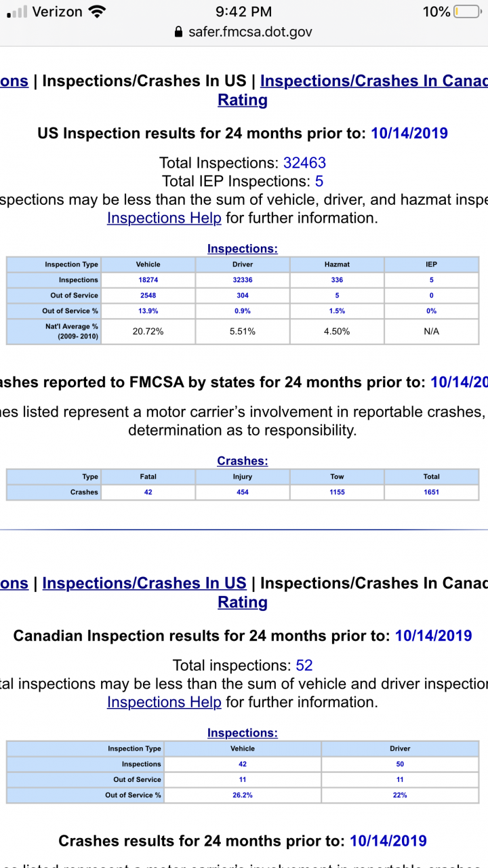Viewport: 488px width, 868px height.
Task: Click the Total crashes count 1651
Action: tap(431, 492)
